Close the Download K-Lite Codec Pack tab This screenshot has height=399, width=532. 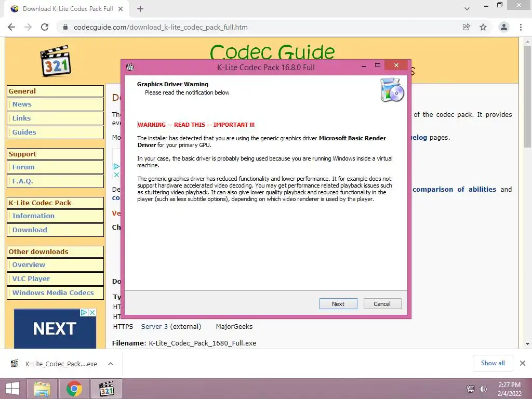point(121,9)
